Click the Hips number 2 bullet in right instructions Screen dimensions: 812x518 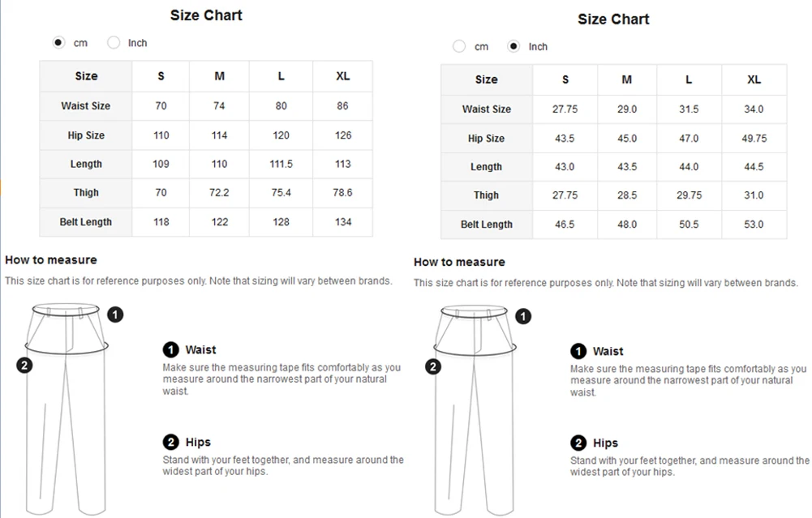(x=578, y=443)
